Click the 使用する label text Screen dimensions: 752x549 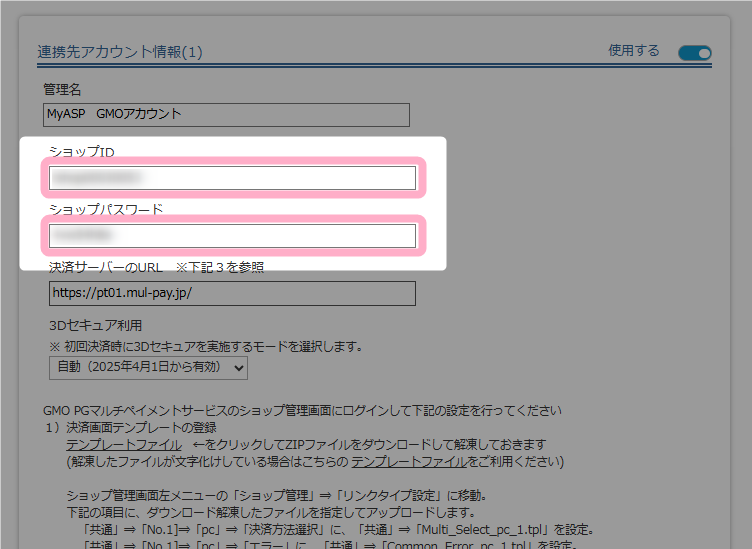[634, 51]
